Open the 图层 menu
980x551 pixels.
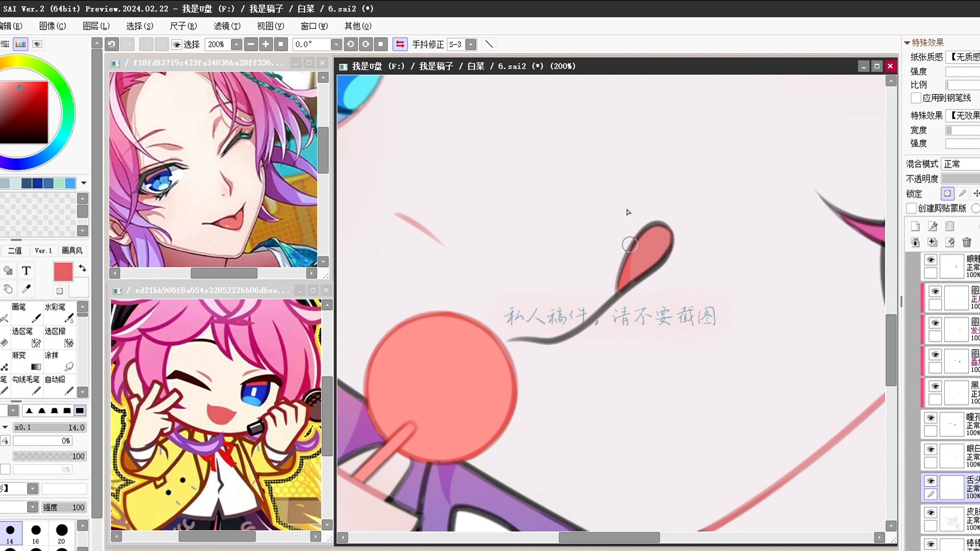[96, 26]
